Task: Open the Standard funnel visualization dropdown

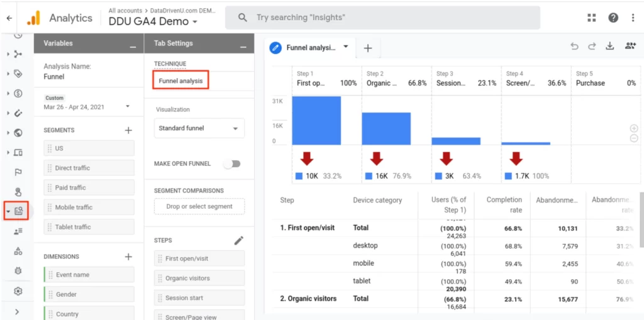Action: point(199,128)
